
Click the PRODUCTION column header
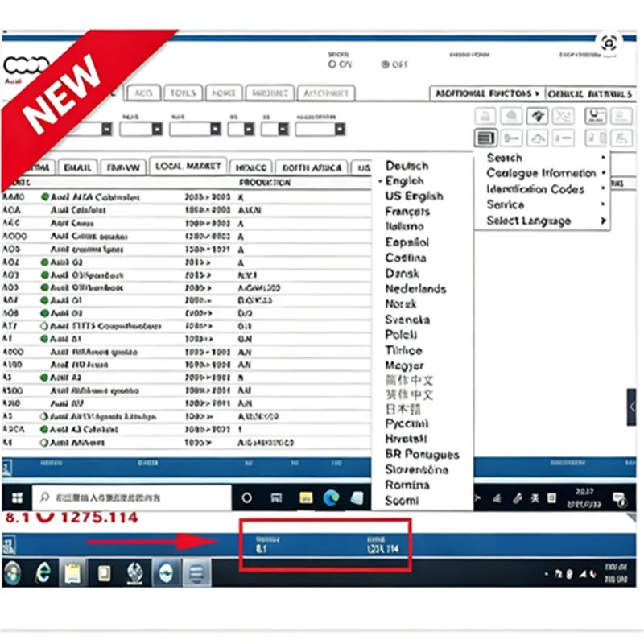[x=265, y=183]
